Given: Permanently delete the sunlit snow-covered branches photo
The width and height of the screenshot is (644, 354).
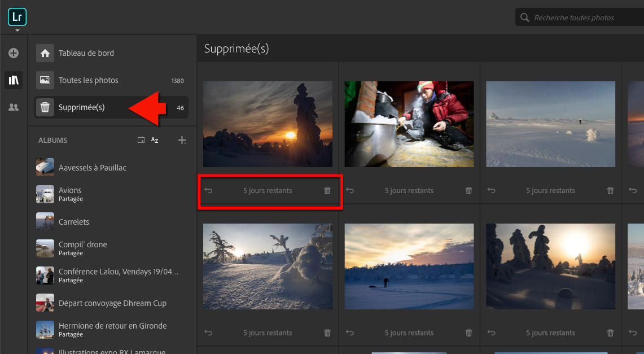Looking at the screenshot, I should pos(327,333).
